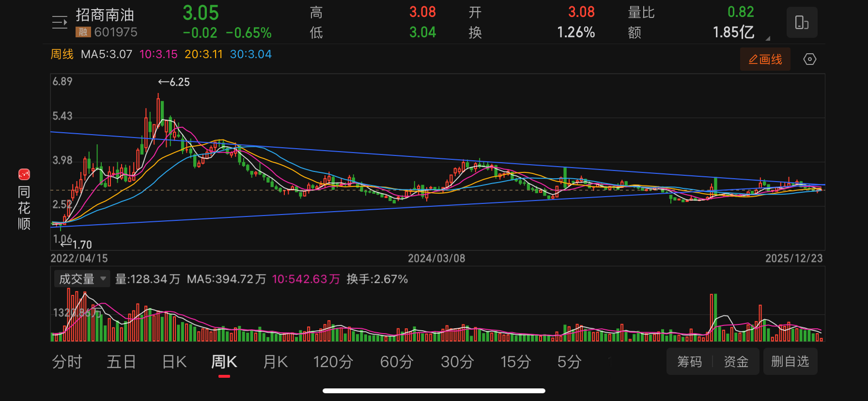The image size is (868, 401).
Task: Tap the current price 3.05
Action: click(x=201, y=13)
